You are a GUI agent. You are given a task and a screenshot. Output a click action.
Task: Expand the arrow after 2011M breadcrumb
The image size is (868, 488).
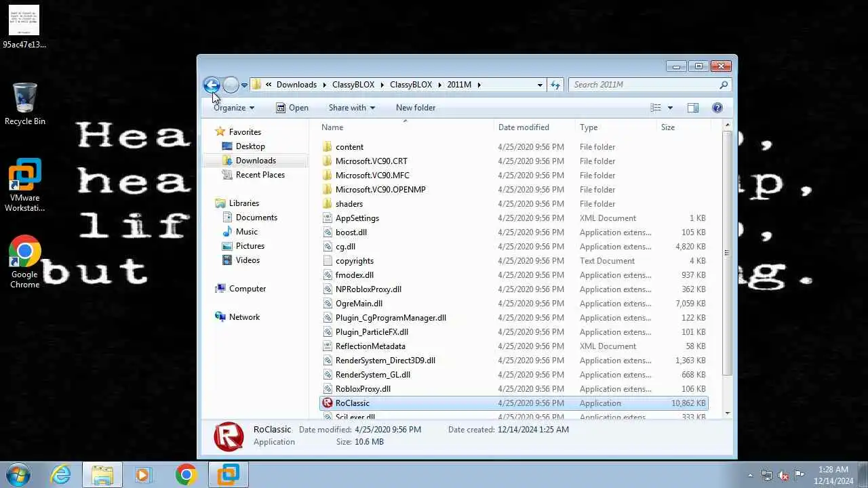coord(479,85)
